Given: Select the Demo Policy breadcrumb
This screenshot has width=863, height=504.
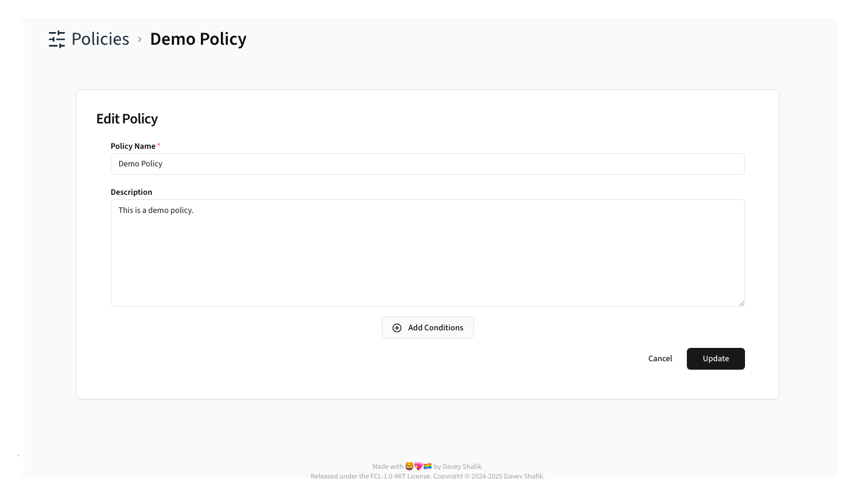Looking at the screenshot, I should (x=198, y=39).
